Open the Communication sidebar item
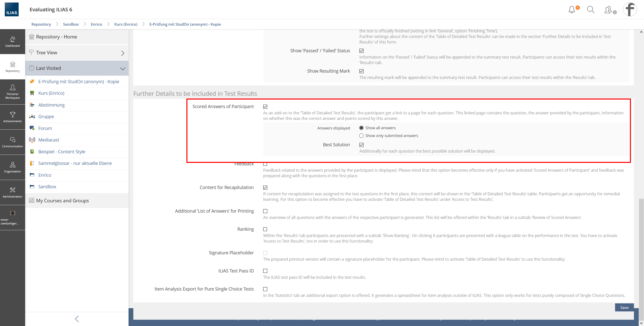The width and height of the screenshot is (644, 326). (x=13, y=142)
